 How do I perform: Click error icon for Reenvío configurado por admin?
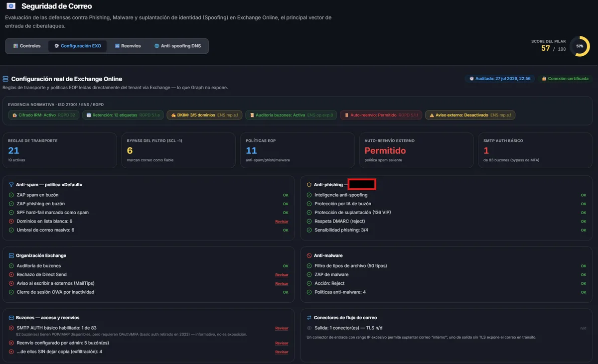click(x=11, y=343)
